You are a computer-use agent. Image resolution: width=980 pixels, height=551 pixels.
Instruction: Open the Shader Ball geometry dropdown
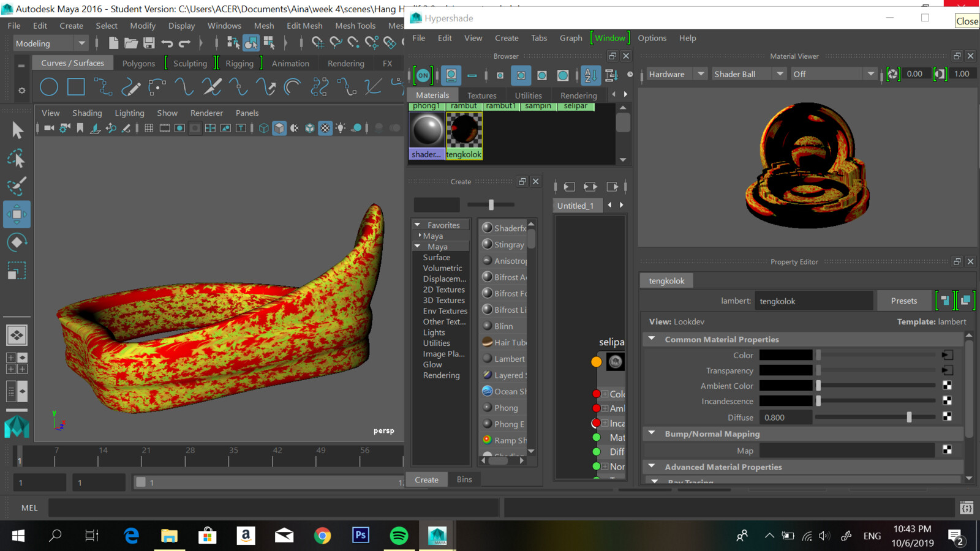[748, 74]
